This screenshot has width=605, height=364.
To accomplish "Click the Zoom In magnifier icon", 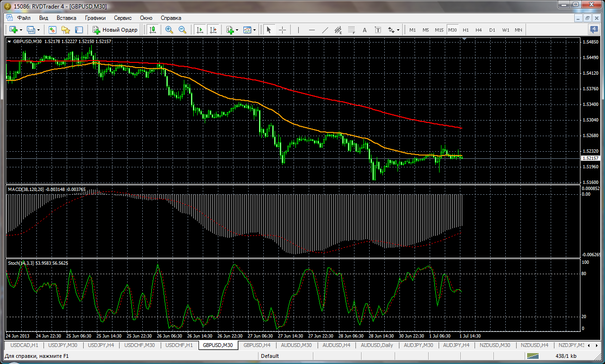I will 169,30.
